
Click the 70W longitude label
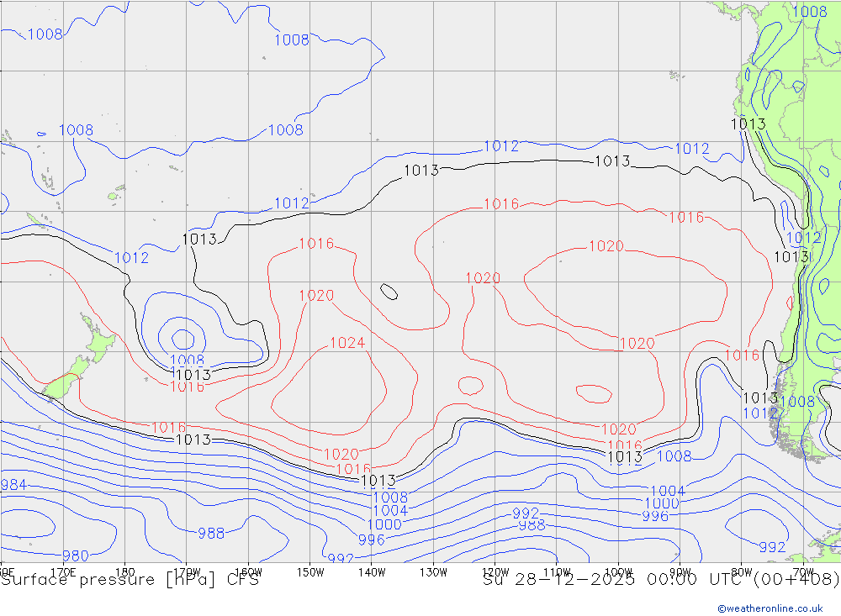tap(803, 572)
